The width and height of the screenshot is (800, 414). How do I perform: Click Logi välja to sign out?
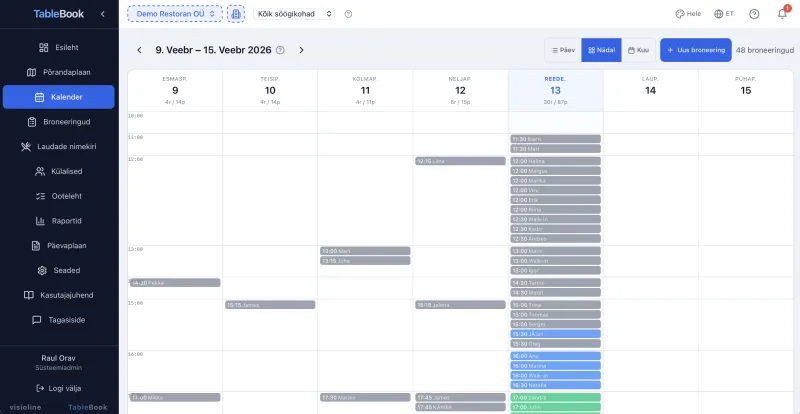(x=59, y=388)
